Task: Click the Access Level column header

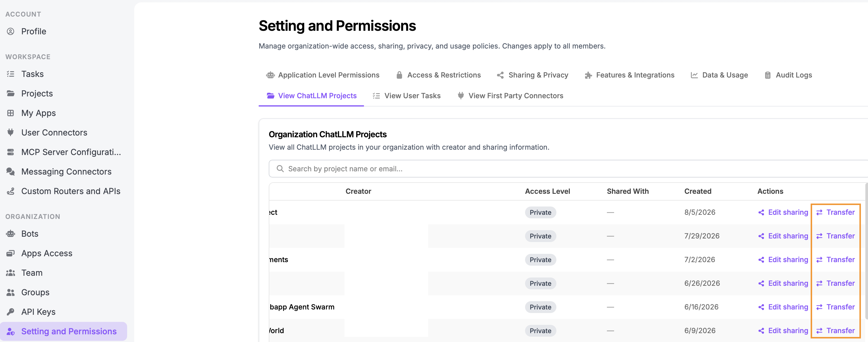Action: (x=548, y=191)
